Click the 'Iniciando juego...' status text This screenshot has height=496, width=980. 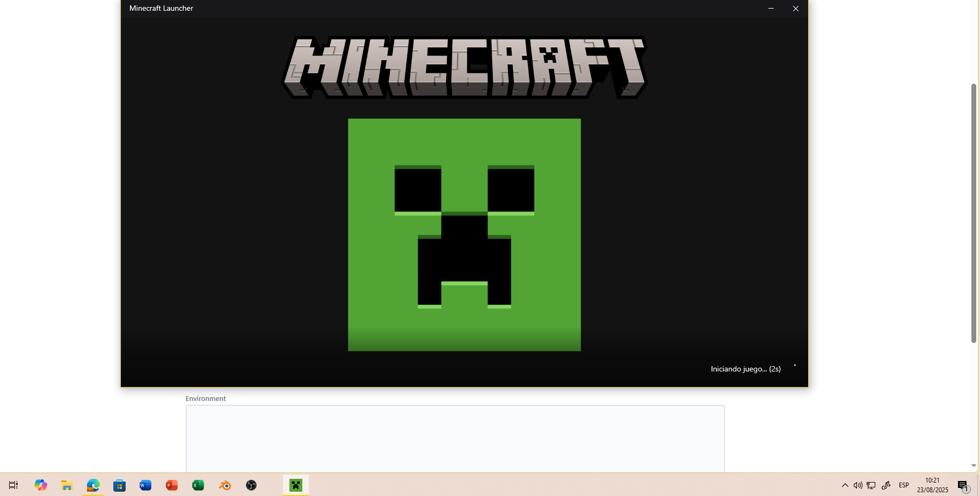pos(746,369)
